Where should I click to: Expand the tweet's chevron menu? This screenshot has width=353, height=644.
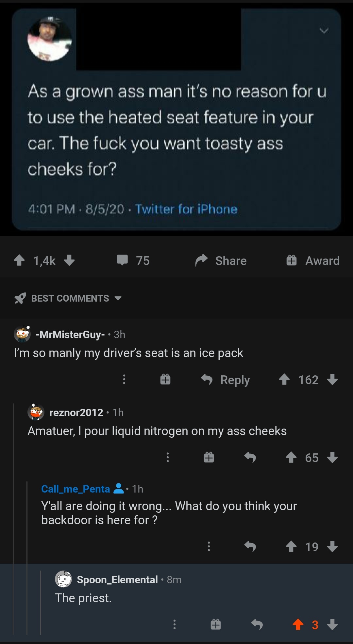point(324,31)
